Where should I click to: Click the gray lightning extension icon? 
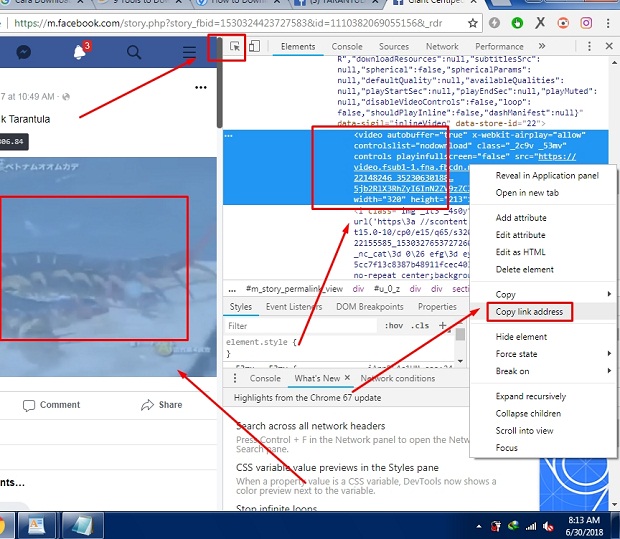[494, 23]
